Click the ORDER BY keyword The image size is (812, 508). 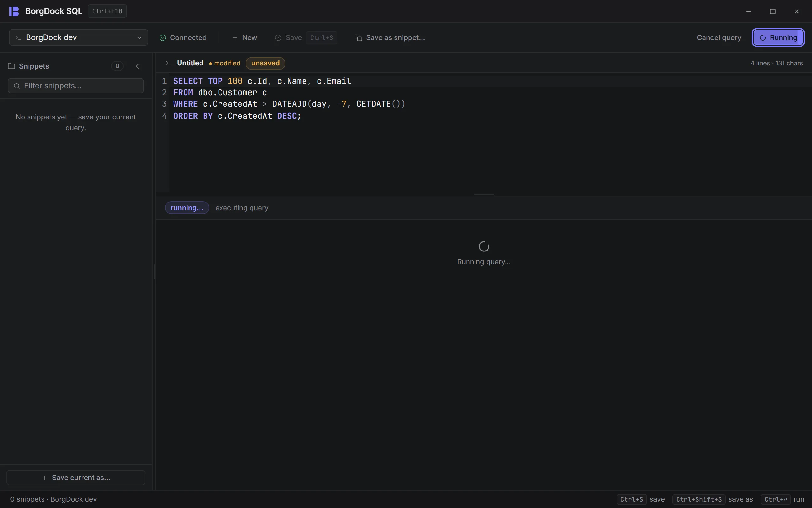click(193, 116)
